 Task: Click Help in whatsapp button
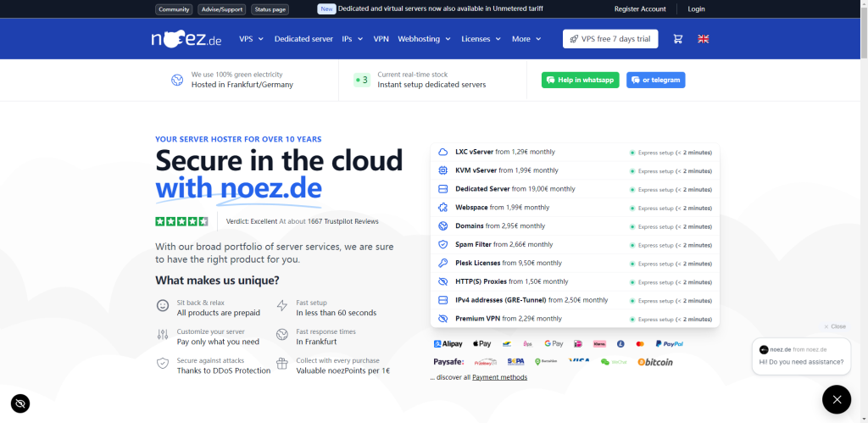(580, 80)
